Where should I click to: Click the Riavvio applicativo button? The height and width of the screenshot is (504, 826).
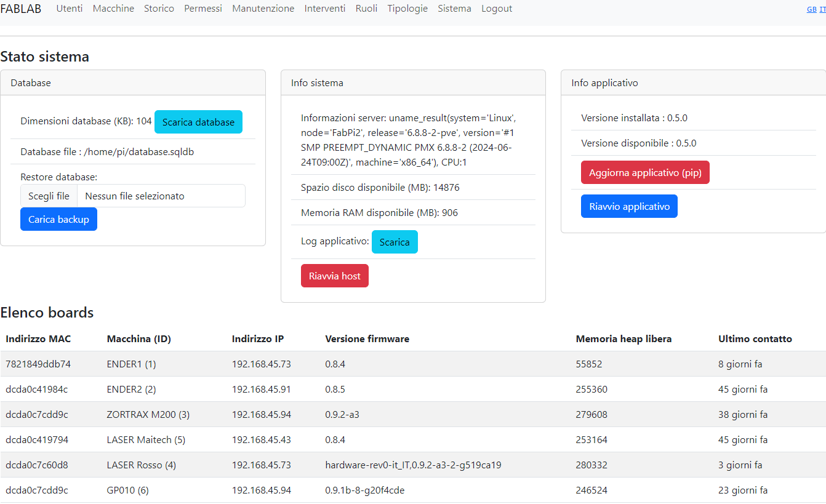[x=629, y=206]
